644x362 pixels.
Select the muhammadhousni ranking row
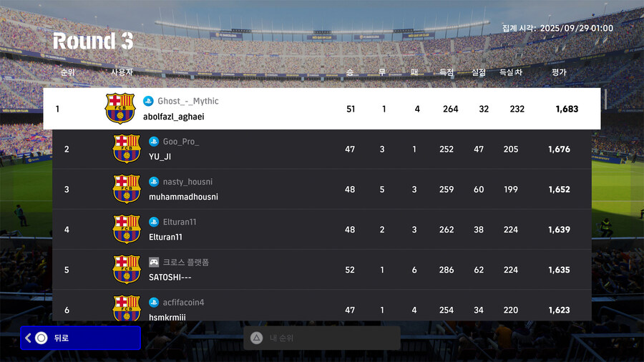tap(322, 189)
